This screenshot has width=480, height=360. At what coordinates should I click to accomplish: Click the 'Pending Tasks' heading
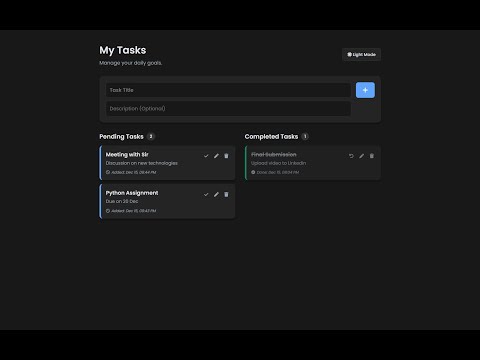click(x=121, y=137)
